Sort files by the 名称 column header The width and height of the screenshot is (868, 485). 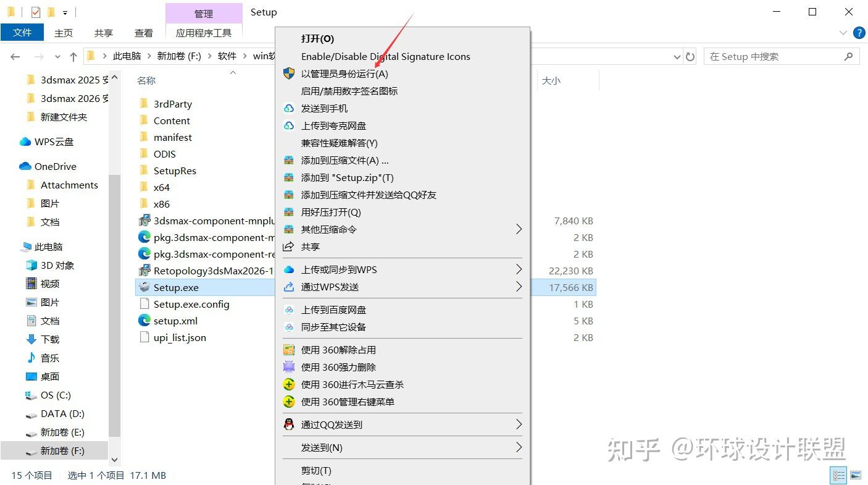coord(146,80)
